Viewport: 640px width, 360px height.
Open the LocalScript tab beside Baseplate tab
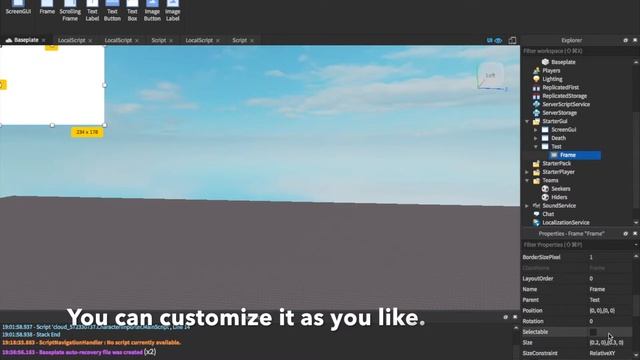tap(71, 40)
